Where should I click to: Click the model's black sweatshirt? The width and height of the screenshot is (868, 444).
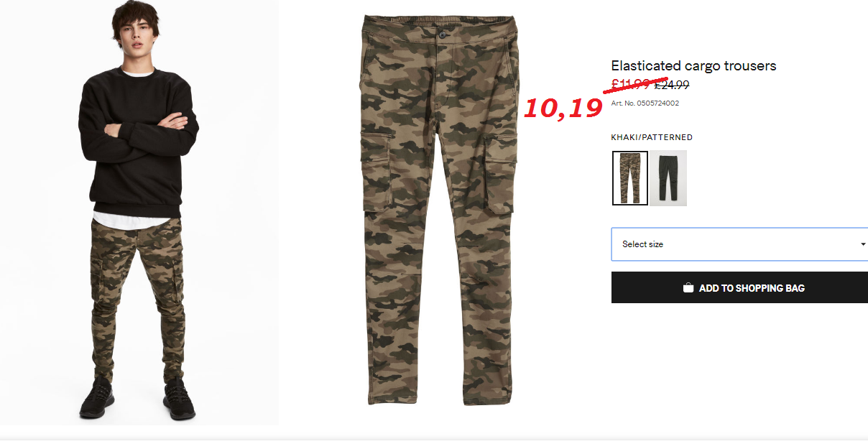pyautogui.click(x=139, y=140)
